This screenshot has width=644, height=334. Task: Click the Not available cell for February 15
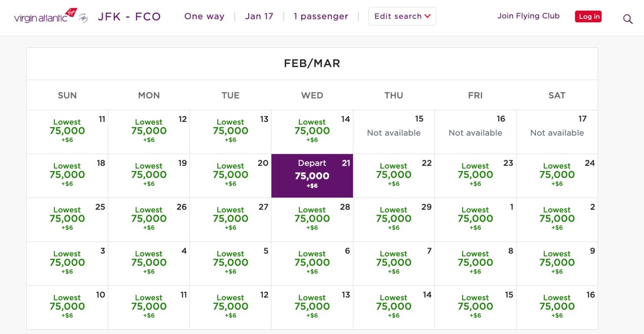(x=394, y=132)
